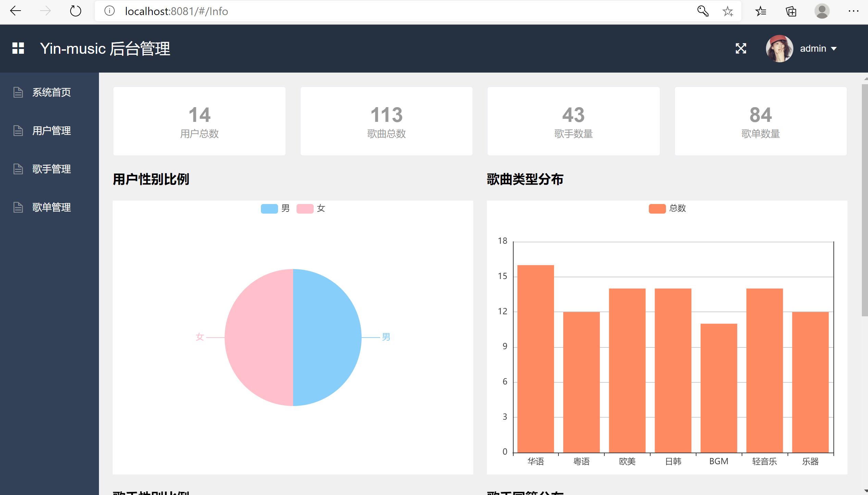Toggle fullscreen with the expand icon
The width and height of the screenshot is (868, 495).
[741, 48]
